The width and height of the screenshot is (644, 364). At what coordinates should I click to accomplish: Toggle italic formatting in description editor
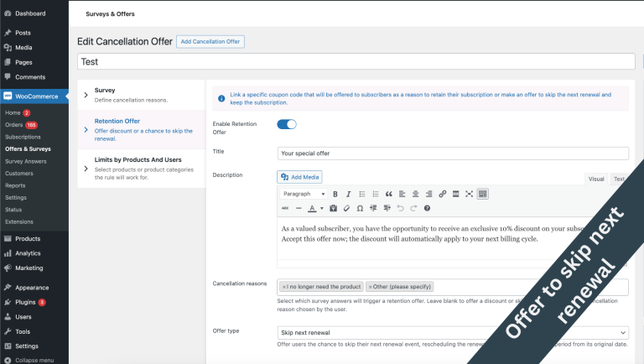coord(348,194)
